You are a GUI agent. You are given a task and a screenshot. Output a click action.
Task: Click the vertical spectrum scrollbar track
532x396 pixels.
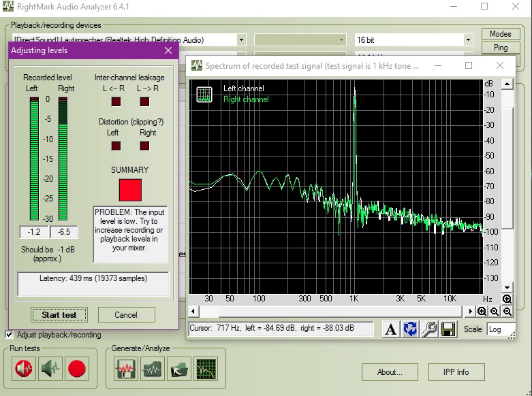tap(507, 186)
